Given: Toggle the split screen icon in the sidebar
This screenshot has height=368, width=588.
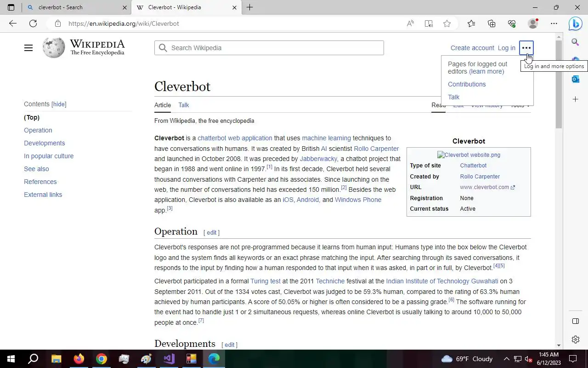Looking at the screenshot, I should pyautogui.click(x=575, y=321).
